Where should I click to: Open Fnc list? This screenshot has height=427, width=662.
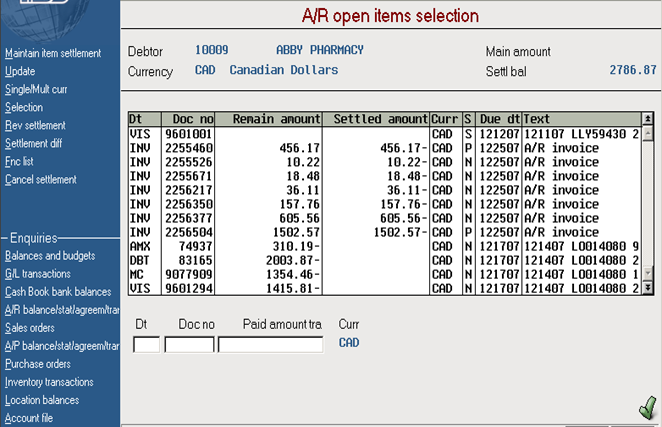[x=19, y=161]
